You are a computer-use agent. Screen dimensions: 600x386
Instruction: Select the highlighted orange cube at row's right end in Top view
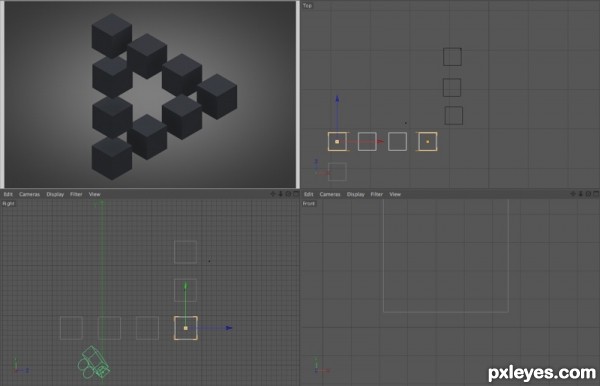click(427, 142)
